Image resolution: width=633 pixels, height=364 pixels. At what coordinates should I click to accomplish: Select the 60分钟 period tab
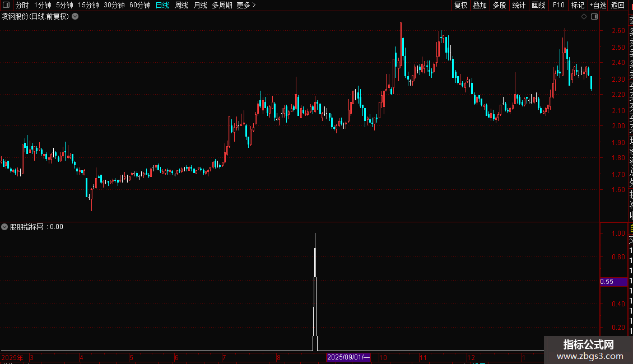point(140,5)
